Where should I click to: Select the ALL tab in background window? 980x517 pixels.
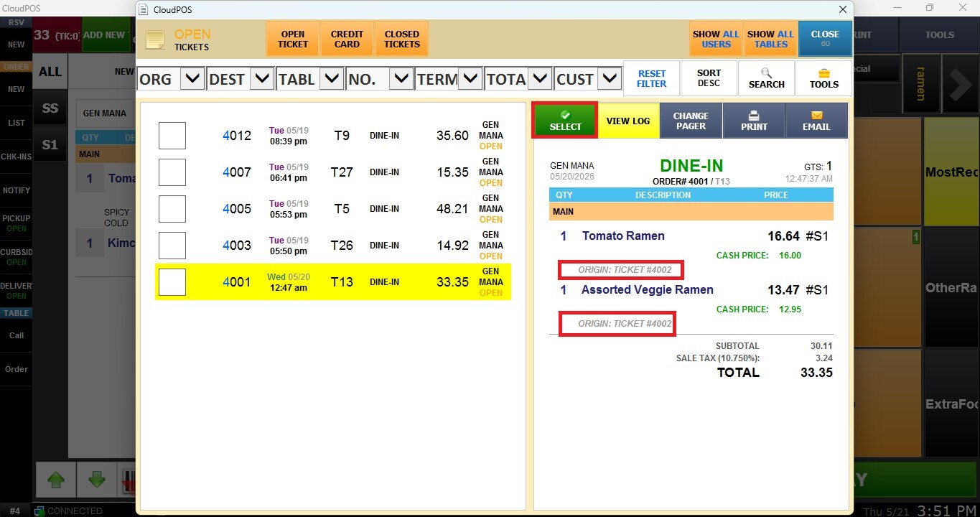point(50,72)
